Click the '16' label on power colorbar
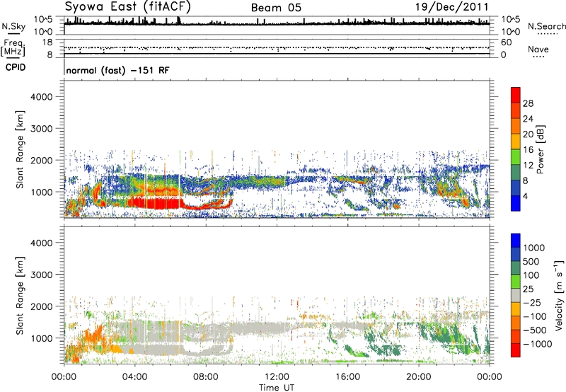The width and height of the screenshot is (566, 392). tap(528, 150)
